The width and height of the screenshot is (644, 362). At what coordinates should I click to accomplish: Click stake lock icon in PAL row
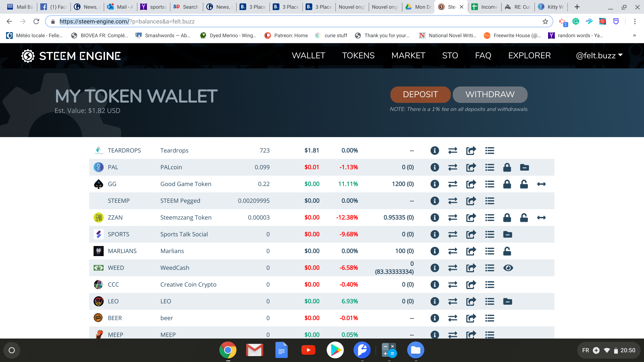[507, 167]
